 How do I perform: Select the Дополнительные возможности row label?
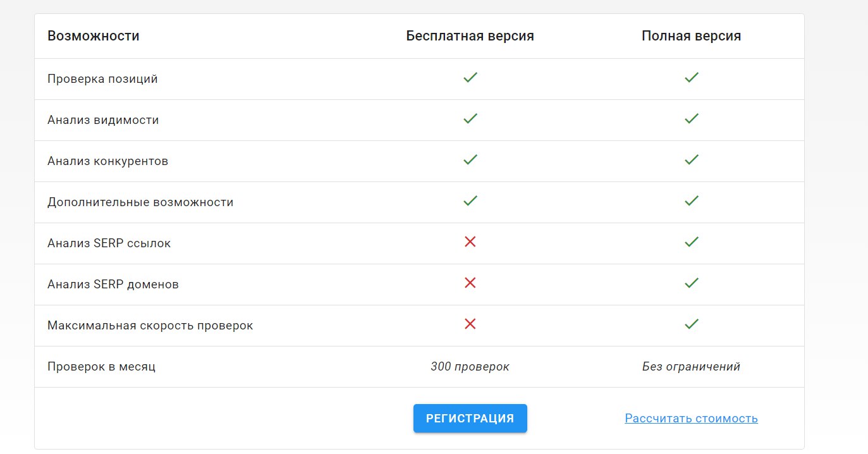(x=140, y=202)
